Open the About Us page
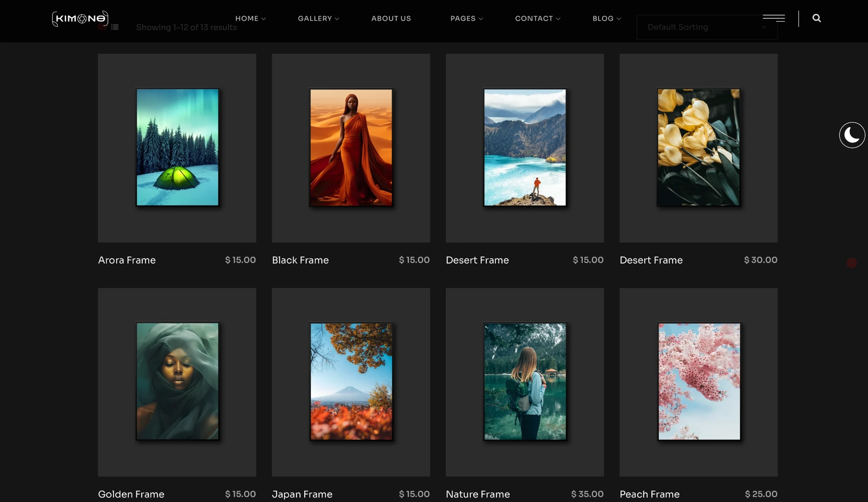 [391, 19]
